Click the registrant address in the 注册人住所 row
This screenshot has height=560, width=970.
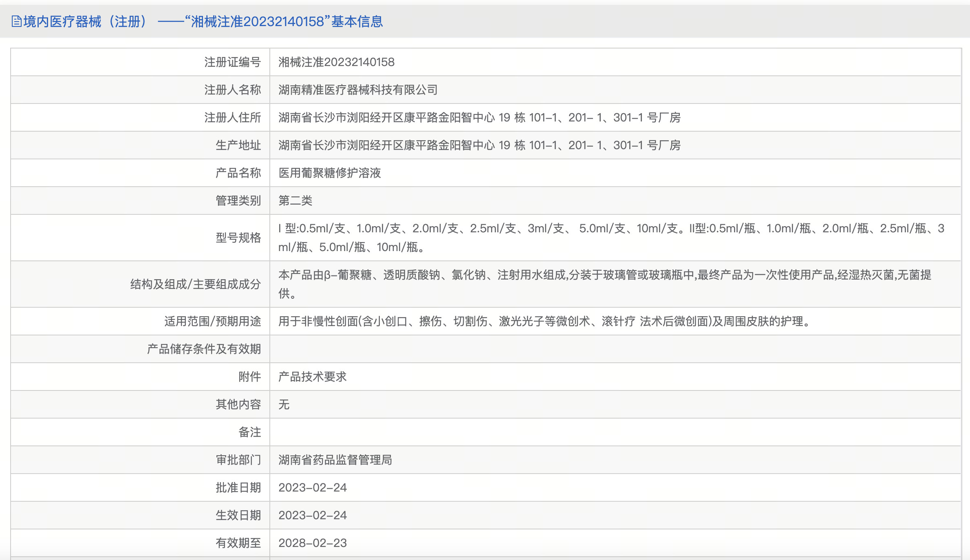coord(479,117)
